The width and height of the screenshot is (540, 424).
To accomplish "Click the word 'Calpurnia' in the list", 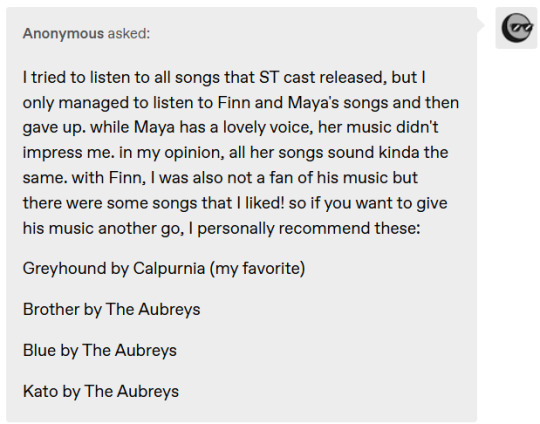I will tap(169, 268).
